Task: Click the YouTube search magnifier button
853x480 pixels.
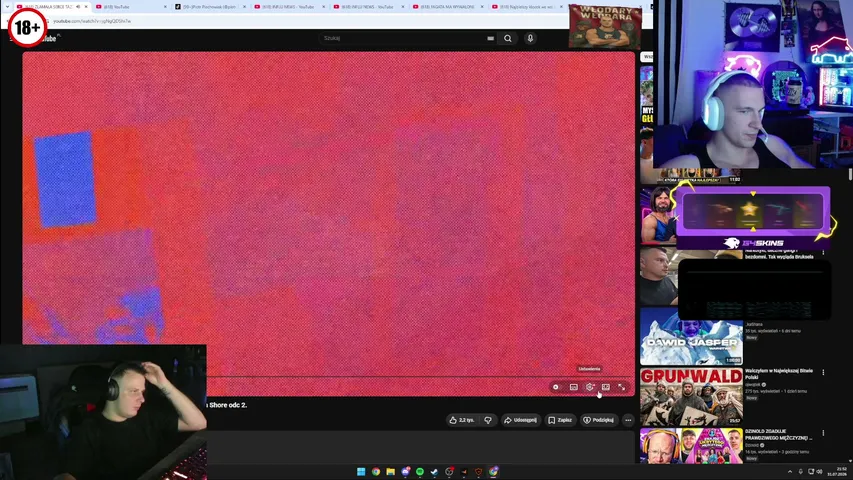Action: (508, 38)
